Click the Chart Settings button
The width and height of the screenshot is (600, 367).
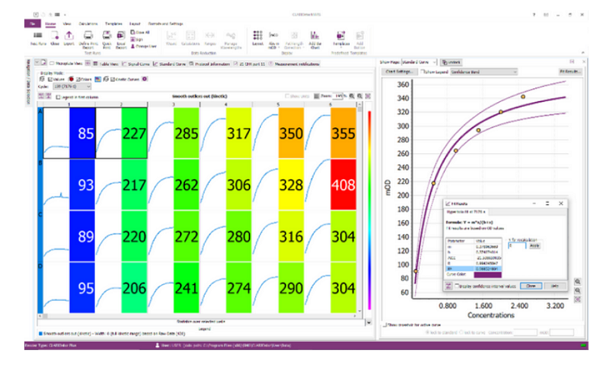(399, 72)
